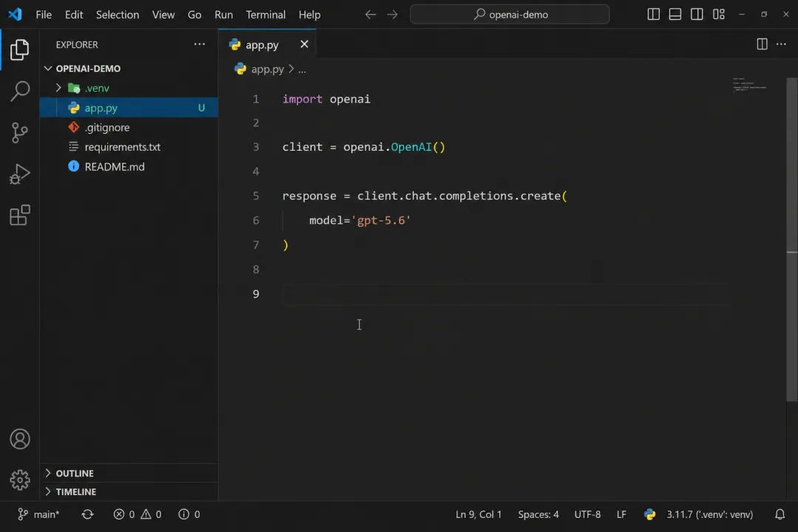Click app.py in the breadcrumb bar
The image size is (798, 532).
coord(267,69)
